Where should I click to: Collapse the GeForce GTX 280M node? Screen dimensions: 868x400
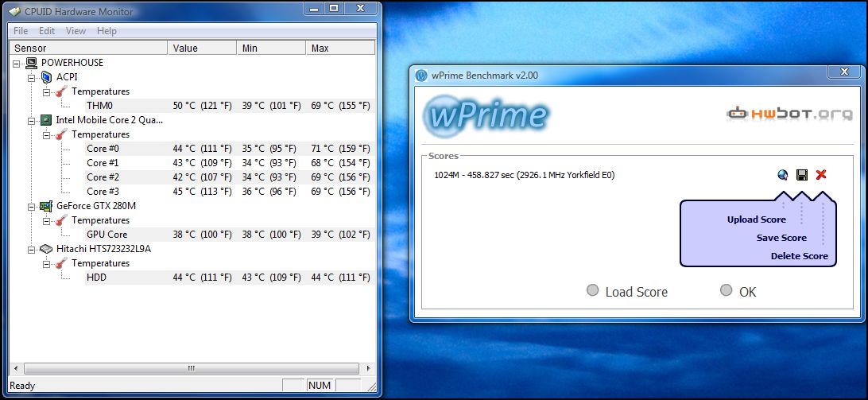32,206
